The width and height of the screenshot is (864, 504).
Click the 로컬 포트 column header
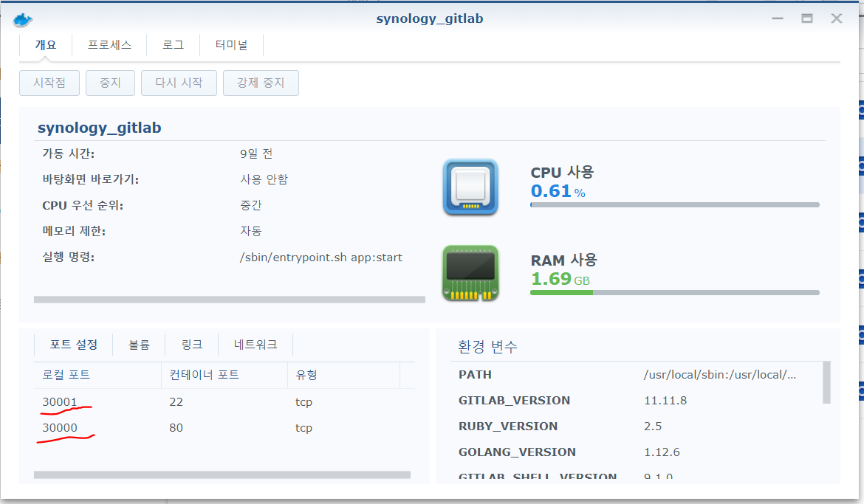coord(97,375)
